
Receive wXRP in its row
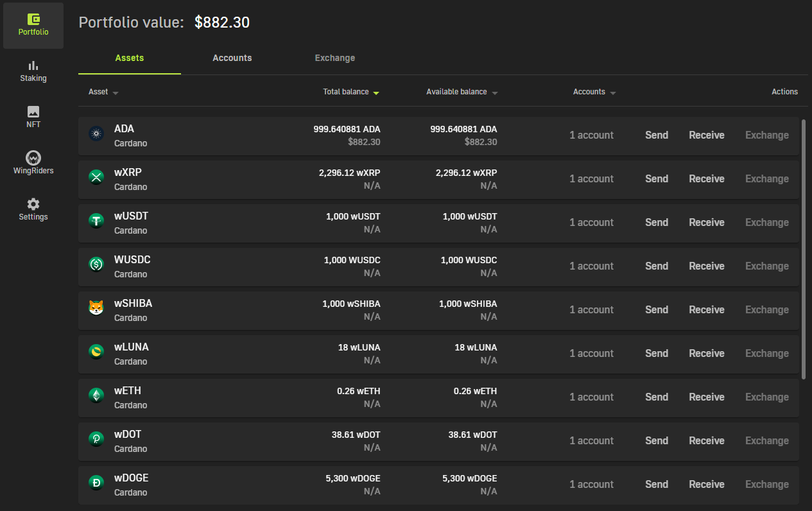[x=707, y=178]
